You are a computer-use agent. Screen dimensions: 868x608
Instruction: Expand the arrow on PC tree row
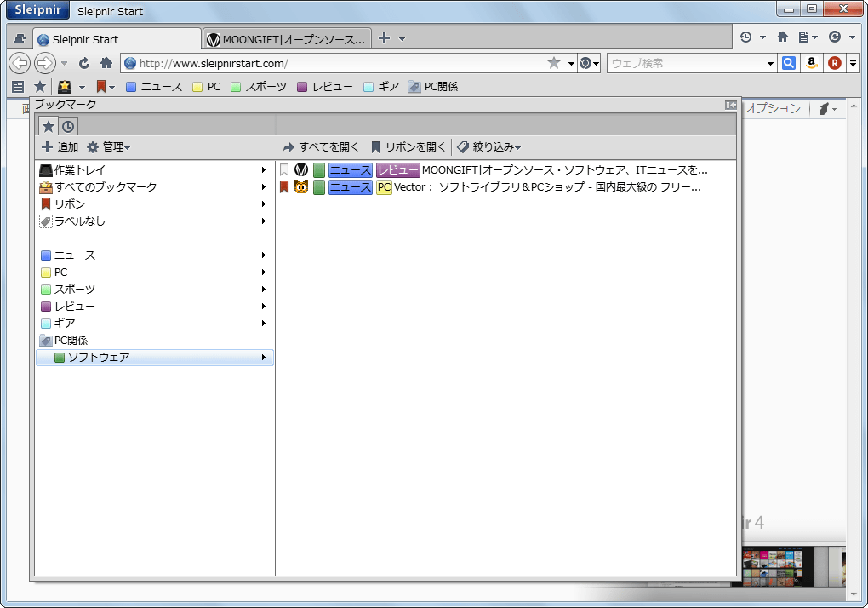tap(264, 272)
